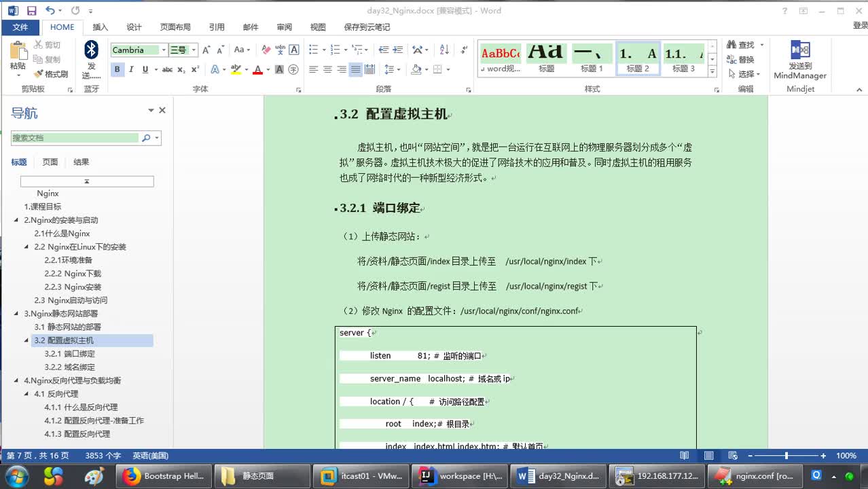Screen dimensions: 868x489
Task: Click the page 7 of 16 indicator
Action: point(38,456)
